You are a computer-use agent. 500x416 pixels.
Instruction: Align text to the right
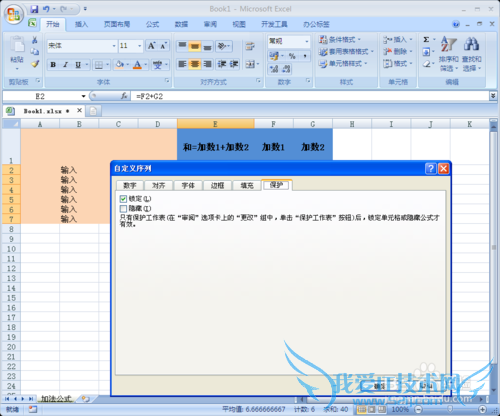click(207, 64)
